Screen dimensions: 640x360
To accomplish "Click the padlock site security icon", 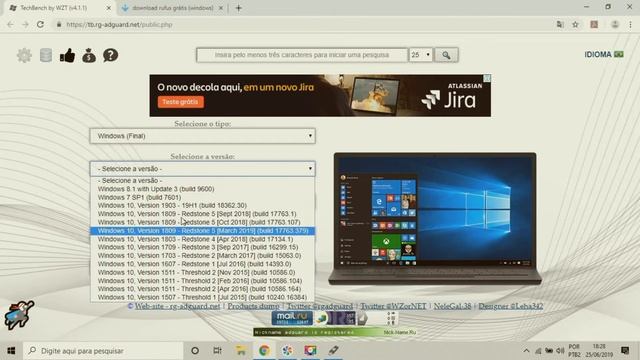I will coord(59,24).
